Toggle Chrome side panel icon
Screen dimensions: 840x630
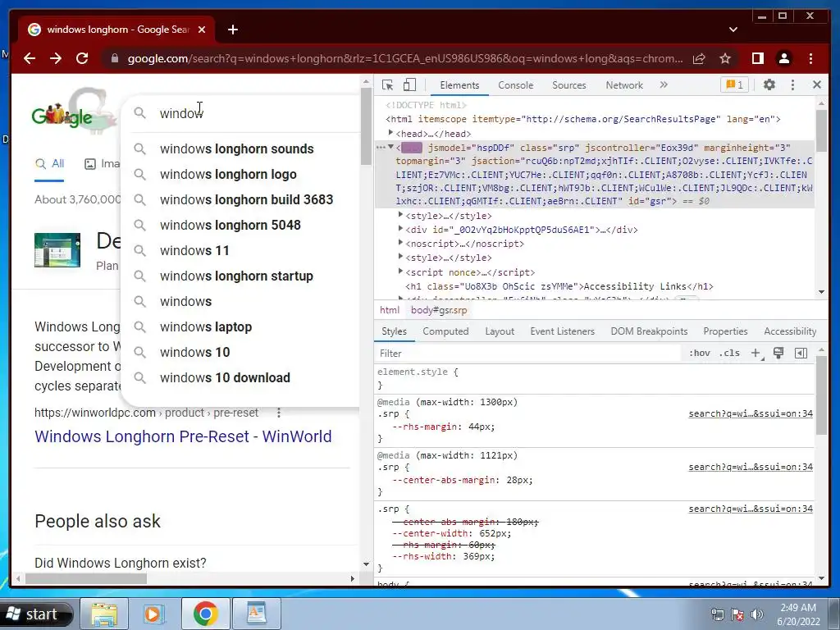point(757,58)
